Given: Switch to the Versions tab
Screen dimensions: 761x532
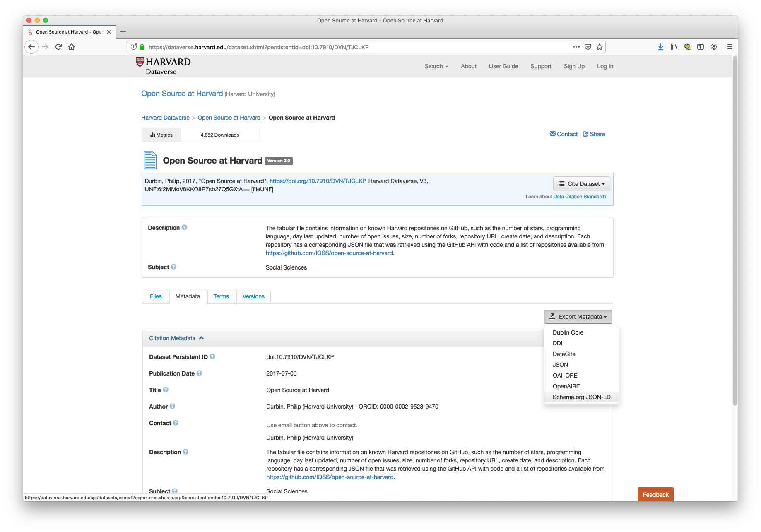Looking at the screenshot, I should 253,296.
